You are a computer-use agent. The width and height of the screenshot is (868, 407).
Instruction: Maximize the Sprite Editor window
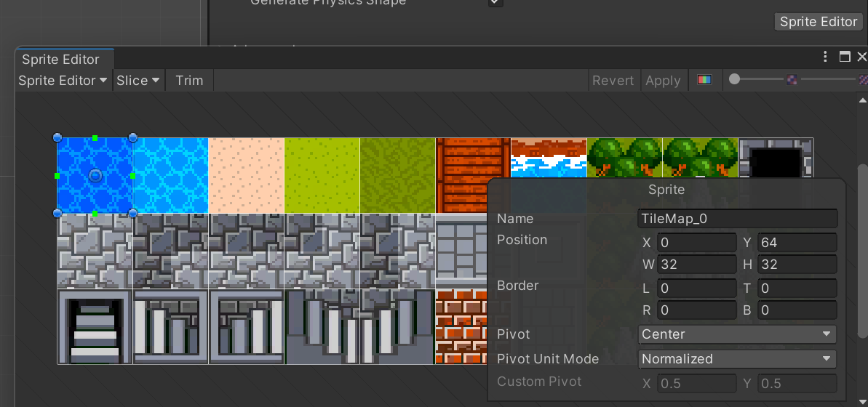tap(845, 57)
